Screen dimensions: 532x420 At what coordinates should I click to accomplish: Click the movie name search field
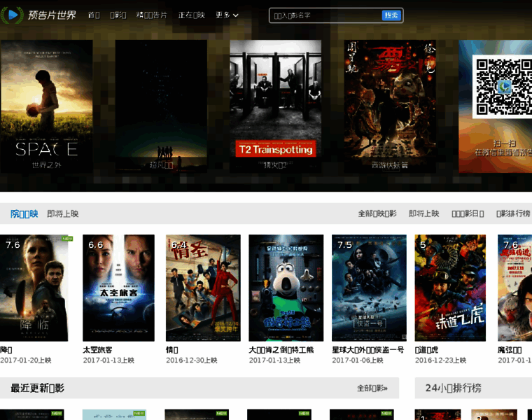point(325,15)
